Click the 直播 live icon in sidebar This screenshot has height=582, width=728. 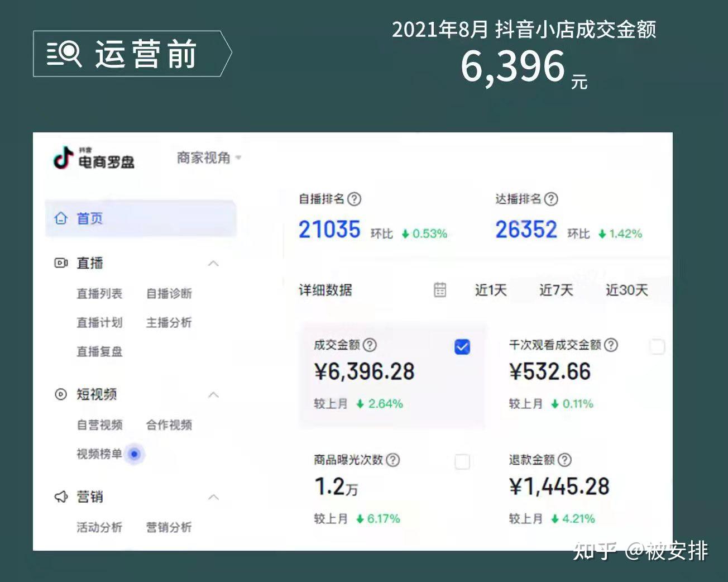point(61,263)
